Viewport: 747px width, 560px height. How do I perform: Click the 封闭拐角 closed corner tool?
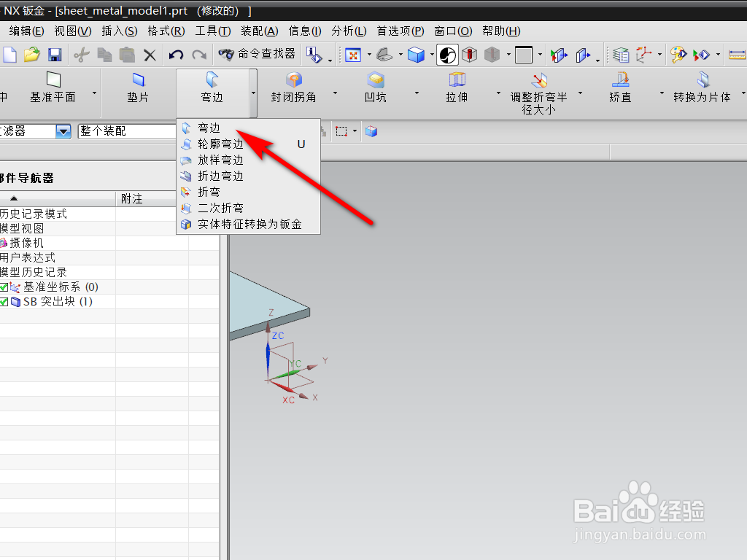(x=294, y=87)
